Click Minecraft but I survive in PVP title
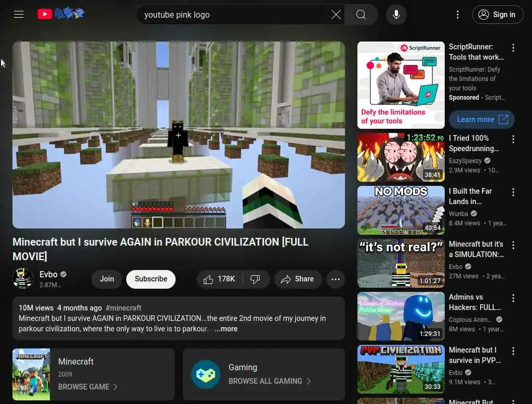 coord(474,355)
